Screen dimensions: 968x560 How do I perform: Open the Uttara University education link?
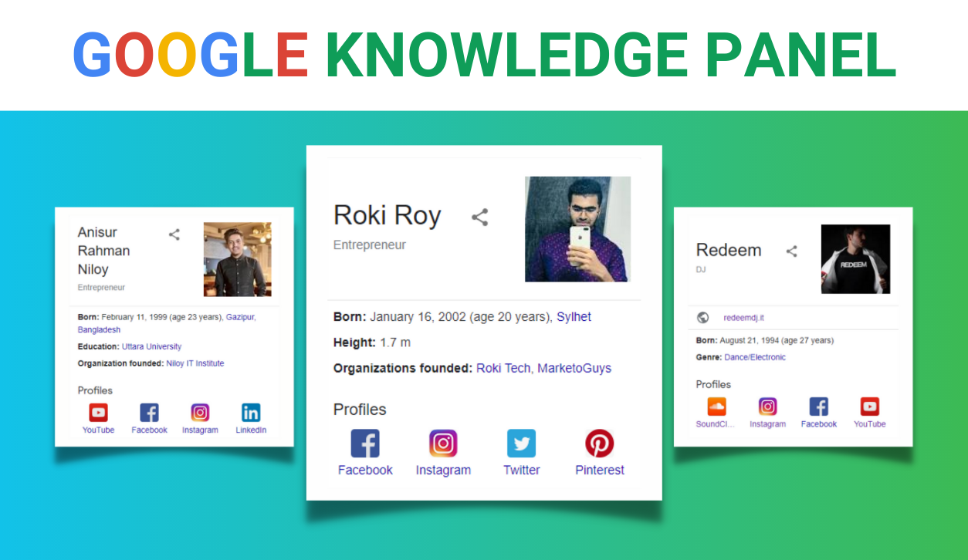pos(151,346)
